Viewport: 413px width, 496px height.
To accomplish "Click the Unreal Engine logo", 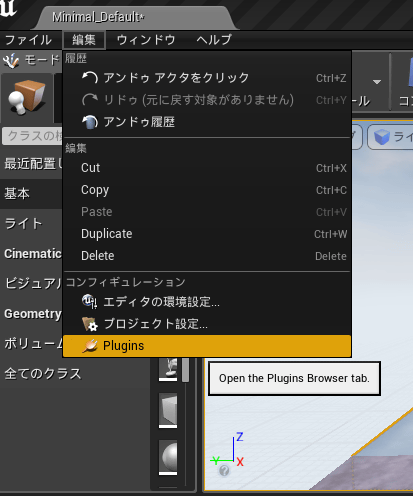I will 9,8.
